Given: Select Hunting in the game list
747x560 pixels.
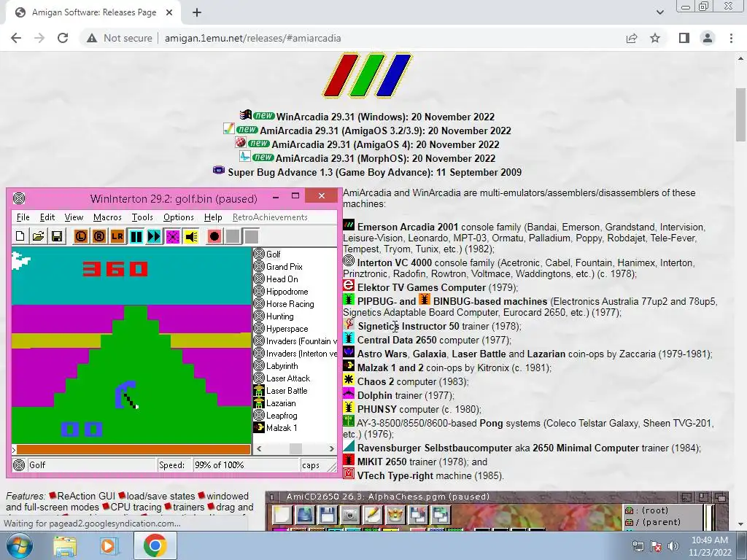Looking at the screenshot, I should click(x=279, y=316).
